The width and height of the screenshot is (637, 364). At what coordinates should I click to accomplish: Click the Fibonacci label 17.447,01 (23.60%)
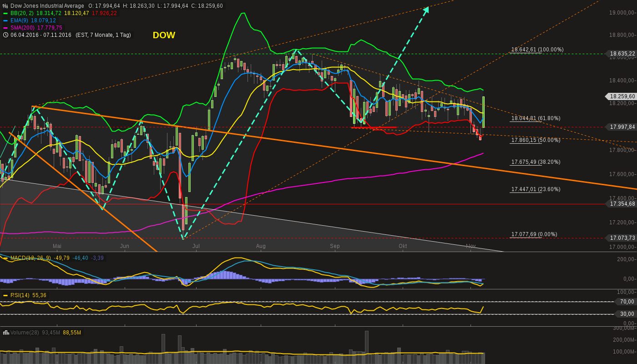coord(536,189)
